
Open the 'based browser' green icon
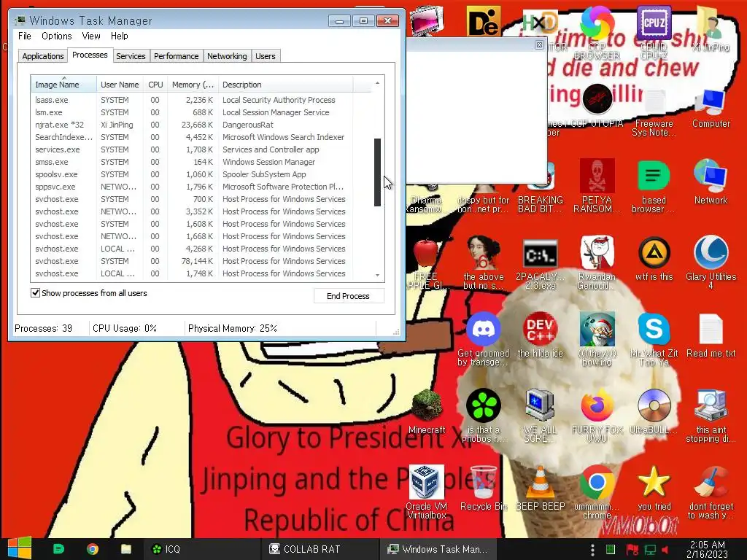tap(654, 176)
